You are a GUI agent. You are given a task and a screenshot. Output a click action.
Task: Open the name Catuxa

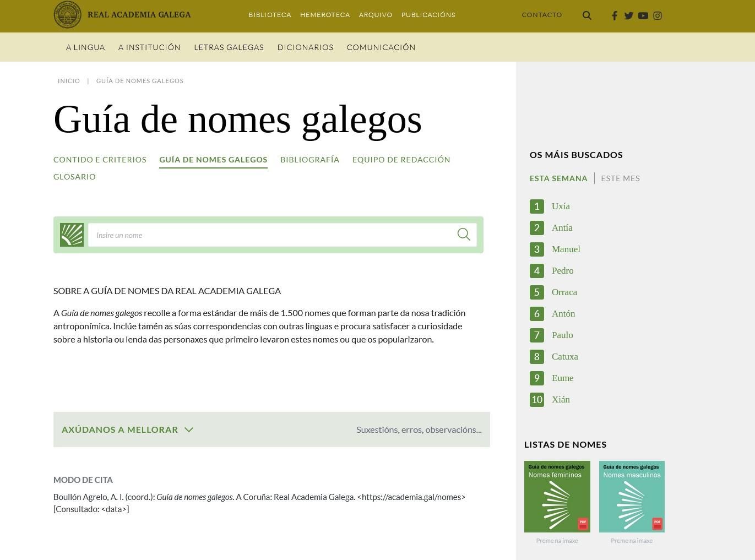click(x=565, y=357)
